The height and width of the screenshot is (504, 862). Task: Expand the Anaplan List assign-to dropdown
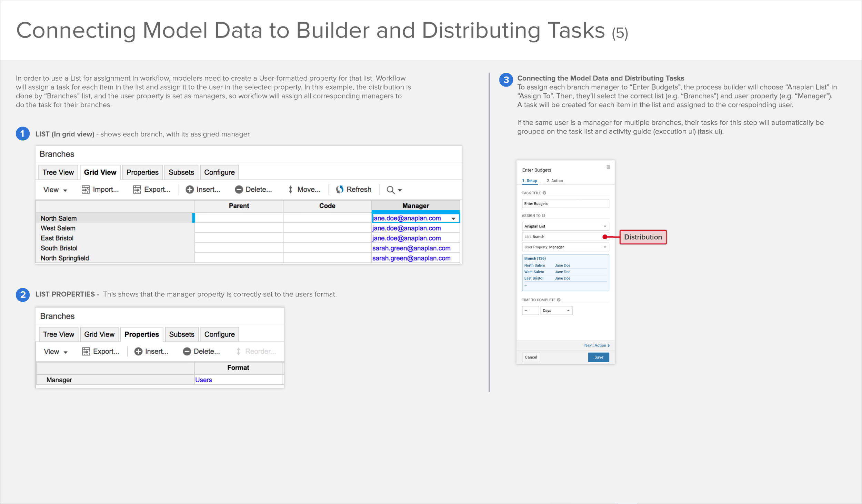(x=604, y=226)
